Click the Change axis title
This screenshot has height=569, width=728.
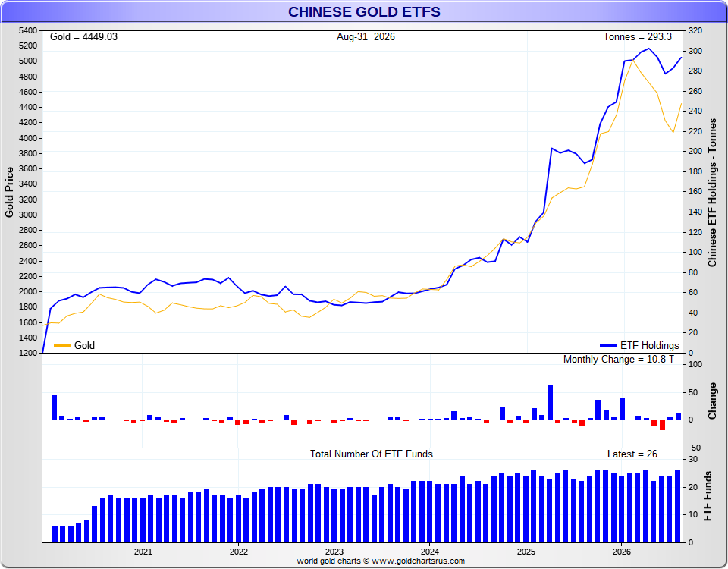(712, 401)
